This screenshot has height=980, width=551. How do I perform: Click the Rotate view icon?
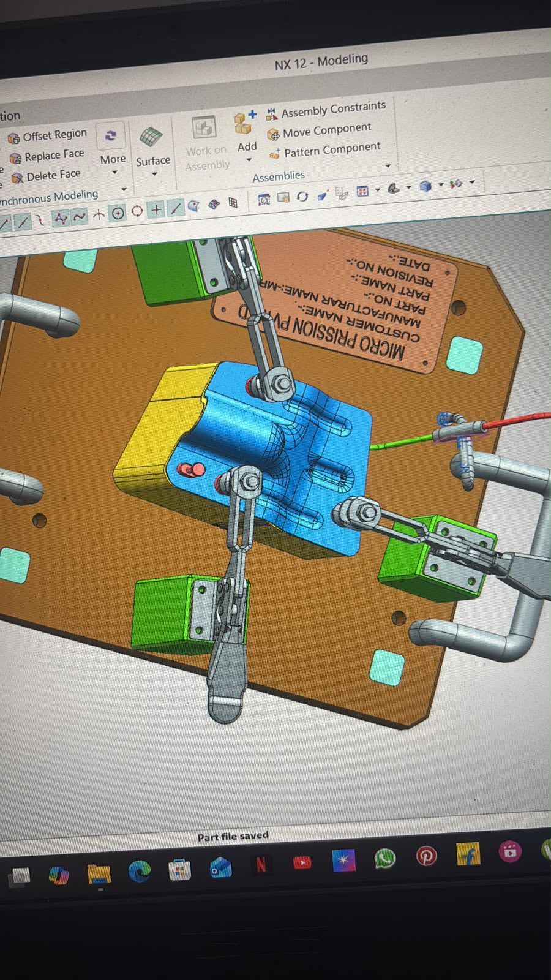(x=302, y=196)
